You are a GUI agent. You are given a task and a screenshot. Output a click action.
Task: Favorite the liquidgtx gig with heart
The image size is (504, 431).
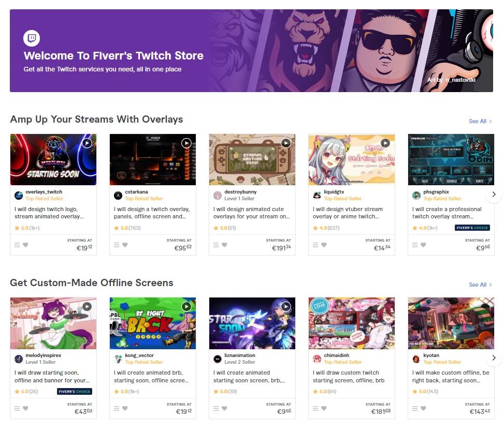(x=324, y=245)
